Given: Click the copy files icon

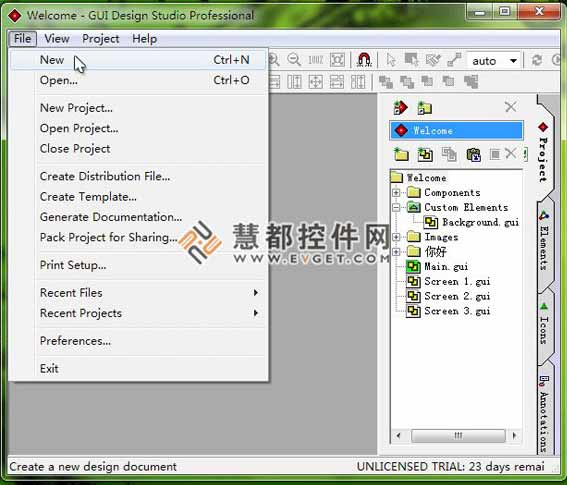Looking at the screenshot, I should (449, 154).
